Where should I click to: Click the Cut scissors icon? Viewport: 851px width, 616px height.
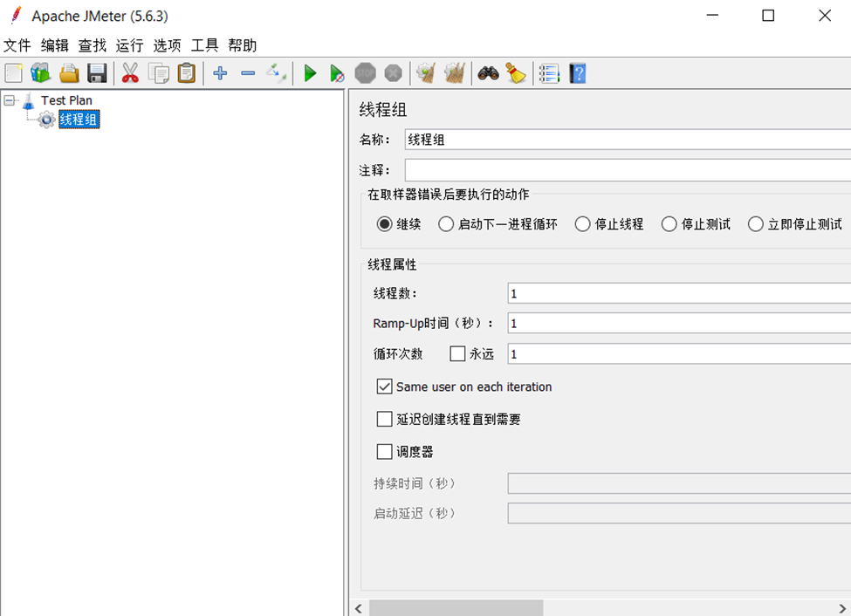[x=130, y=73]
